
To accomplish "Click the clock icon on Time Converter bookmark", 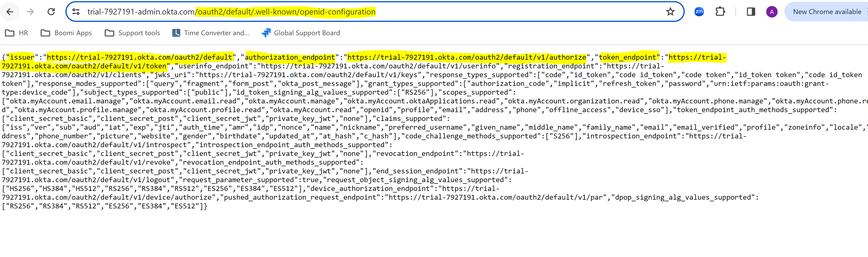I will click(176, 33).
